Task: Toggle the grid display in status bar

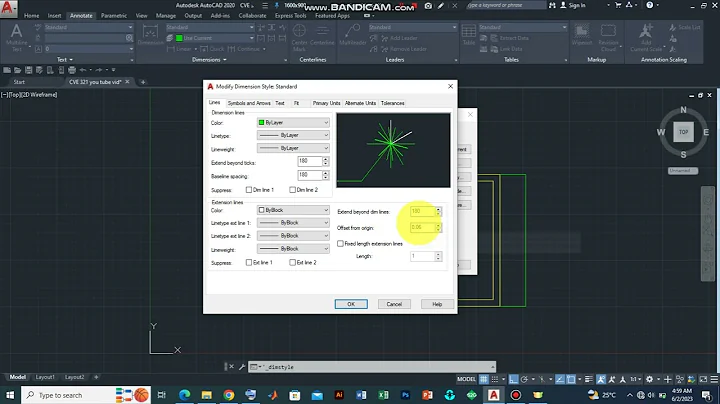Action: pos(484,379)
